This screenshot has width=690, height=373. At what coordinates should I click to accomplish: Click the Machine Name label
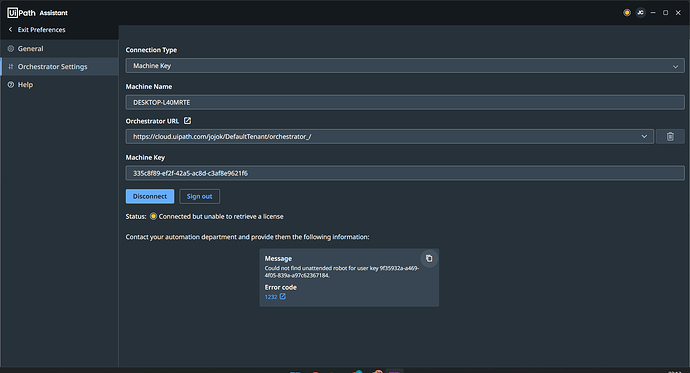point(149,87)
